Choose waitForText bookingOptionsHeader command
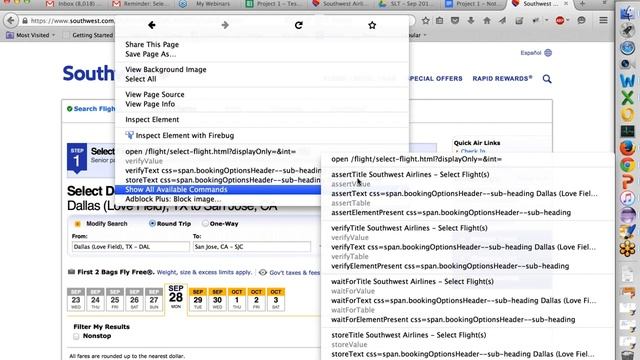This screenshot has height=360, width=640. [x=464, y=300]
